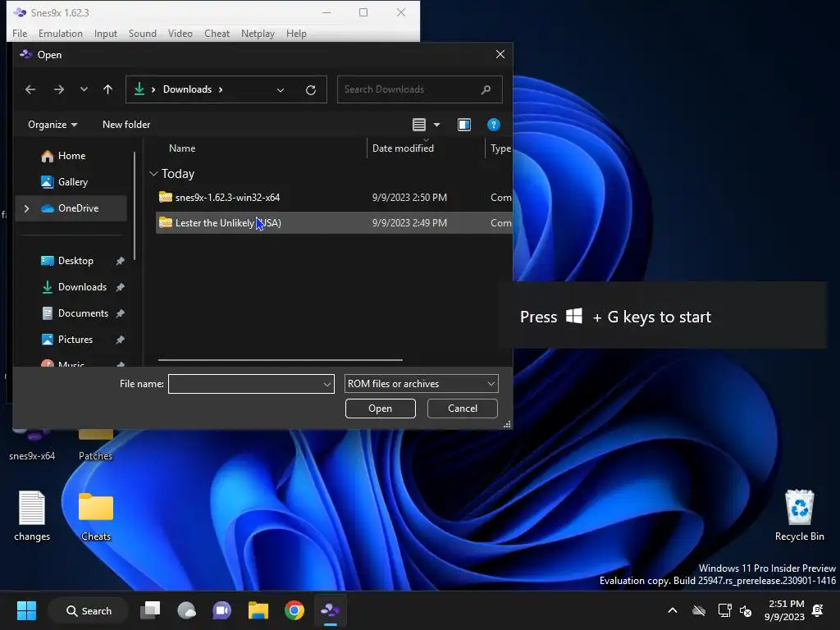Select the Recycle Bin desktop icon
The width and height of the screenshot is (840, 630).
[x=799, y=516]
